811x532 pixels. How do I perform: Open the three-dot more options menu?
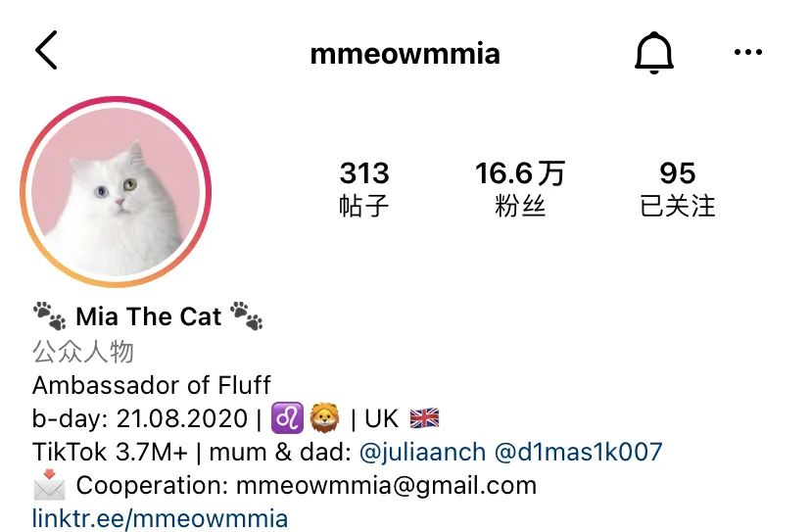[748, 52]
